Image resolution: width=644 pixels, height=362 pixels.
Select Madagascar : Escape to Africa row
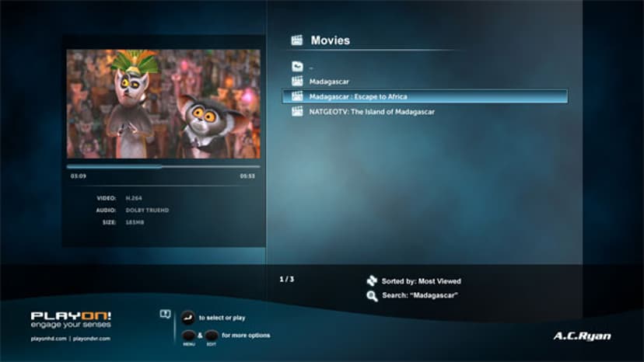coord(425,96)
